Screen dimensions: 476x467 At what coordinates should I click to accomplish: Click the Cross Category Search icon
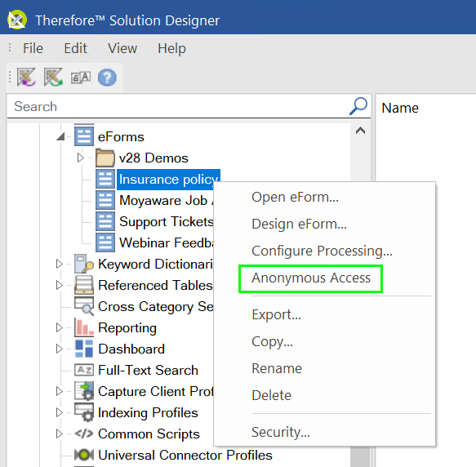84,306
